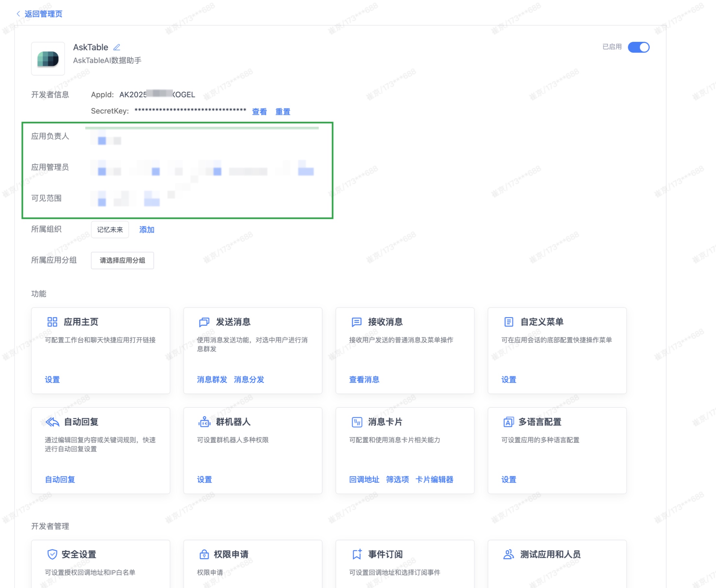Open 消息群发 under 发送消息
716x588 pixels.
(x=212, y=379)
